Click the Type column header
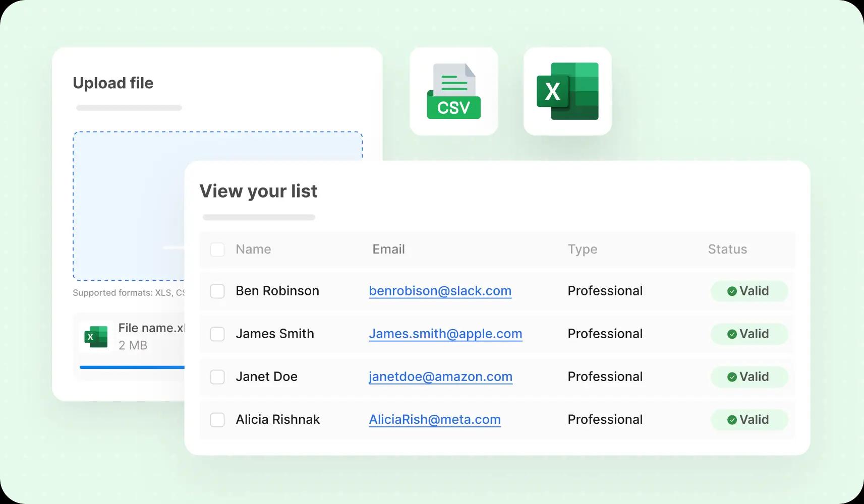Image resolution: width=864 pixels, height=504 pixels. click(x=583, y=249)
